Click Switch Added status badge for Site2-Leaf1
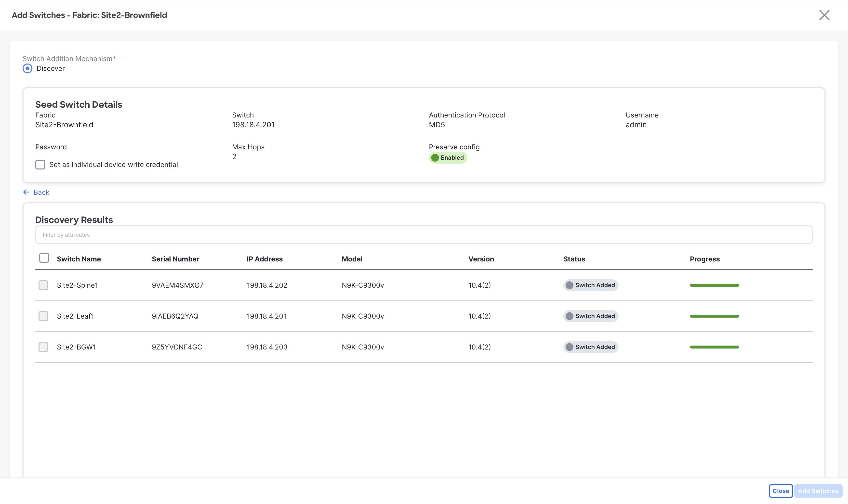The height and width of the screenshot is (504, 848). tap(591, 316)
